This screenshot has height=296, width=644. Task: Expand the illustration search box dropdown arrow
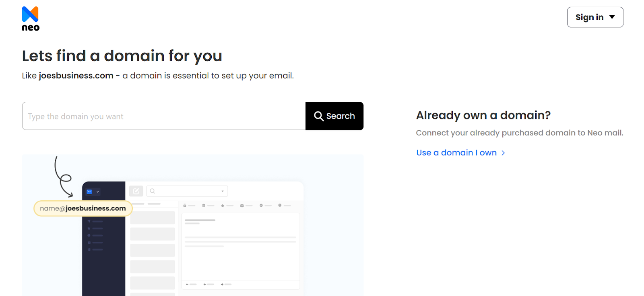pos(223,191)
